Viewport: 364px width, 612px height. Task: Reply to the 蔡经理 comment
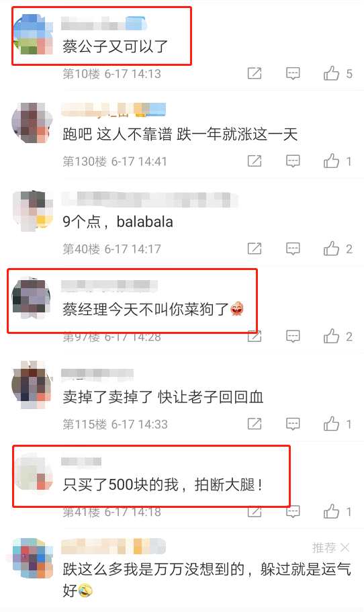[293, 336]
